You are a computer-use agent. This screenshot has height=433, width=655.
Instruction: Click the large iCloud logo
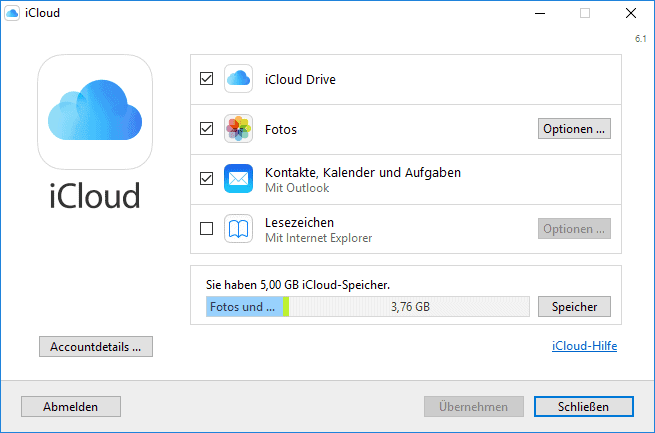[95, 112]
